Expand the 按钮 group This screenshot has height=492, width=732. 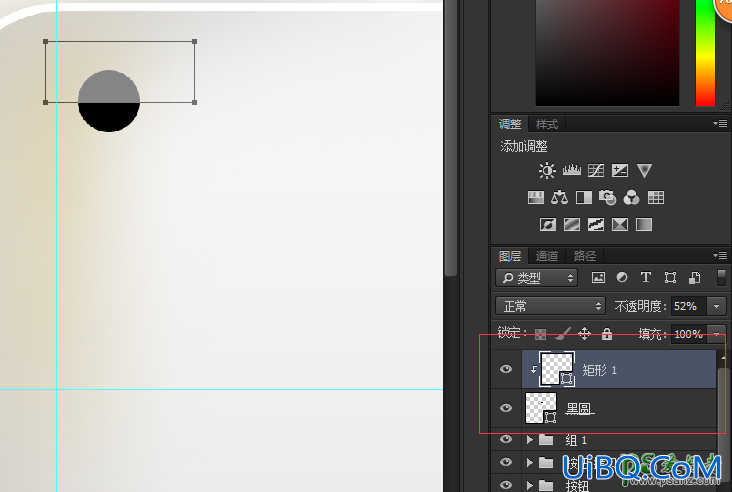[529, 485]
